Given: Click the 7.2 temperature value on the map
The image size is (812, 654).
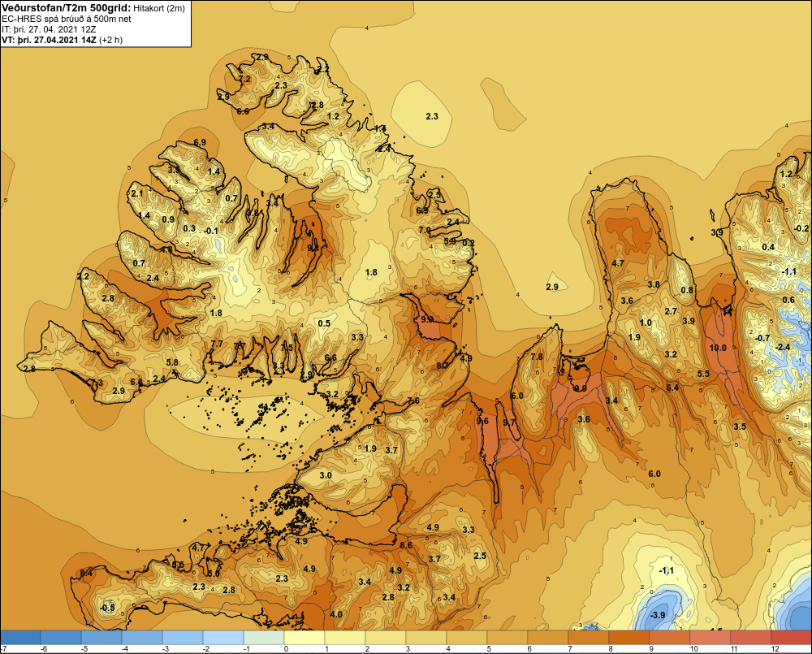Looking at the screenshot, I should point(244,79).
